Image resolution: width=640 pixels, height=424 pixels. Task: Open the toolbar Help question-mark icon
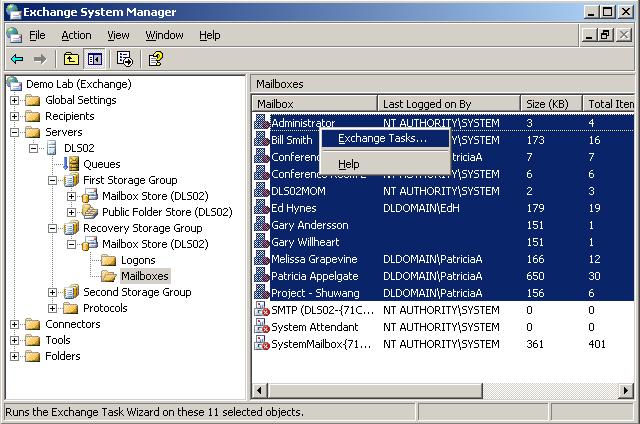click(x=156, y=59)
